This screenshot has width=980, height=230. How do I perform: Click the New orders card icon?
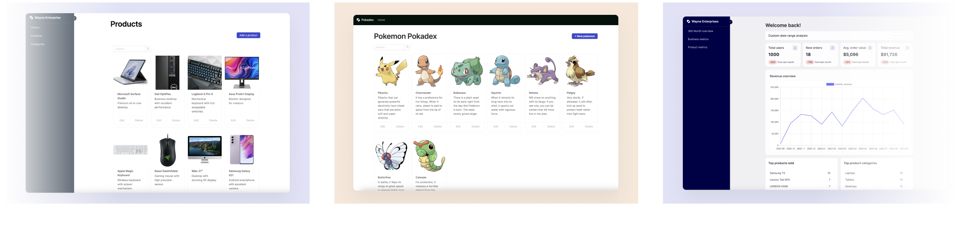[x=832, y=48]
